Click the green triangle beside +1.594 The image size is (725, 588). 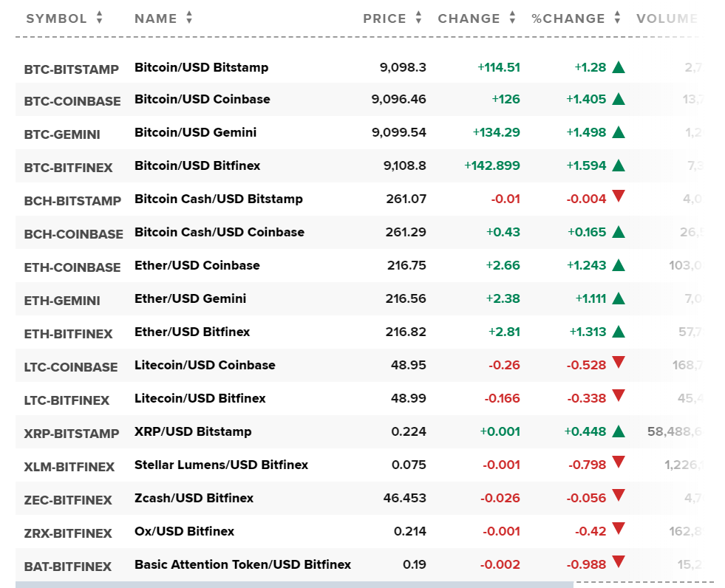click(618, 165)
